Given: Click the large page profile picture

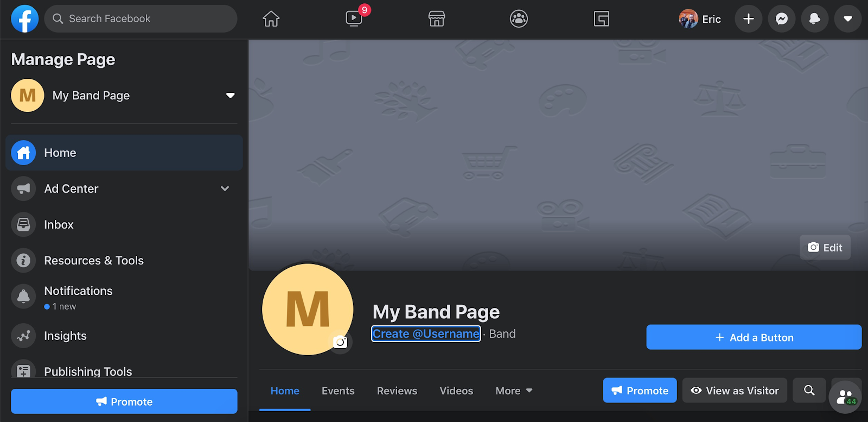Looking at the screenshot, I should coord(308,309).
